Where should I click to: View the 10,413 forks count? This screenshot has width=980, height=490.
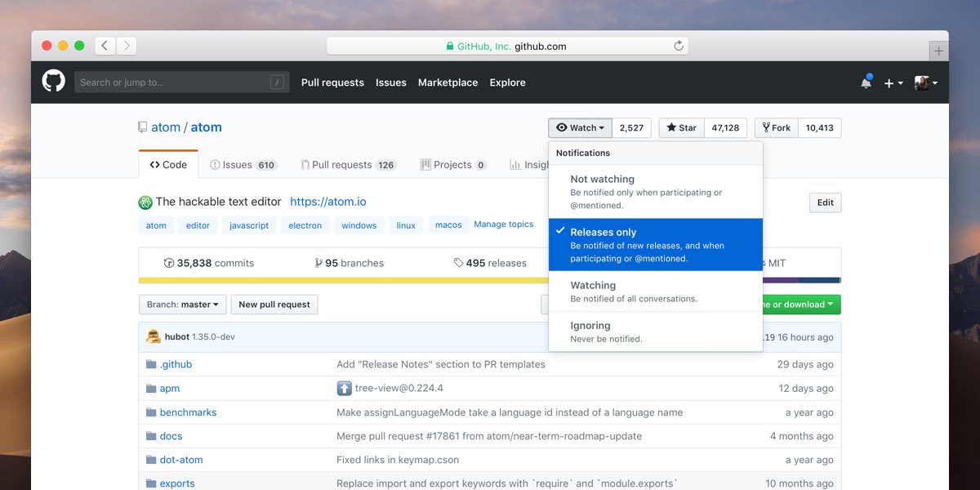click(x=820, y=127)
